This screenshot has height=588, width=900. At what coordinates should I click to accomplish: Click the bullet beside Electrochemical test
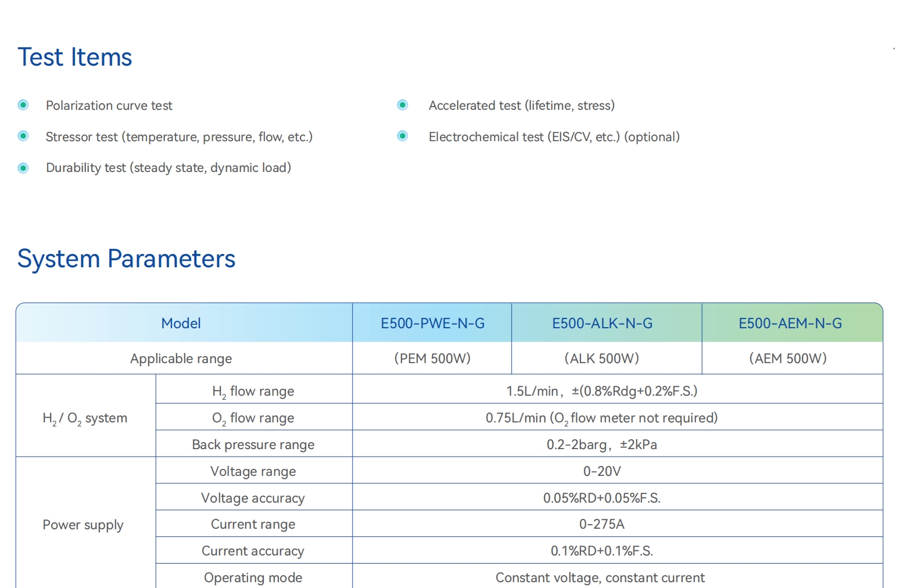402,136
